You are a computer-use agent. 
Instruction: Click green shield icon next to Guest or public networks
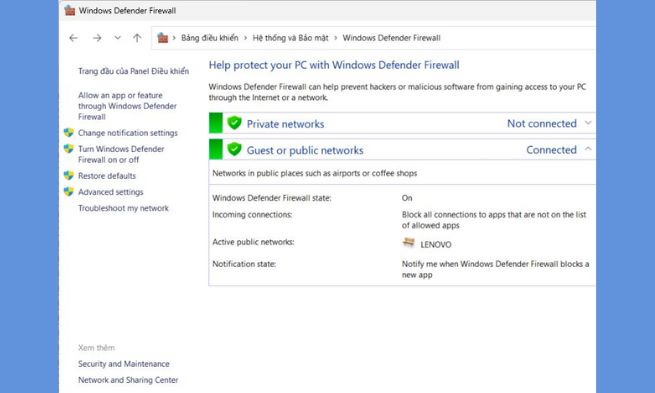click(x=234, y=149)
